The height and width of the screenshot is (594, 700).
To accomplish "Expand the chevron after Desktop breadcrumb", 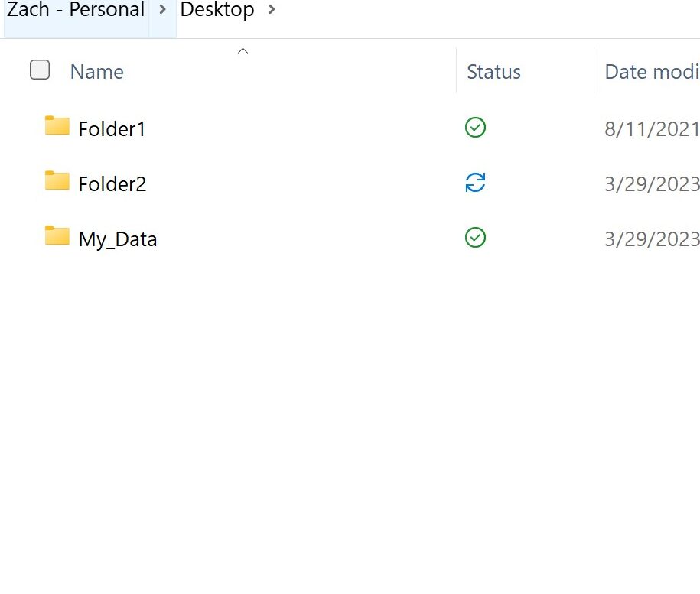I will pos(272,11).
